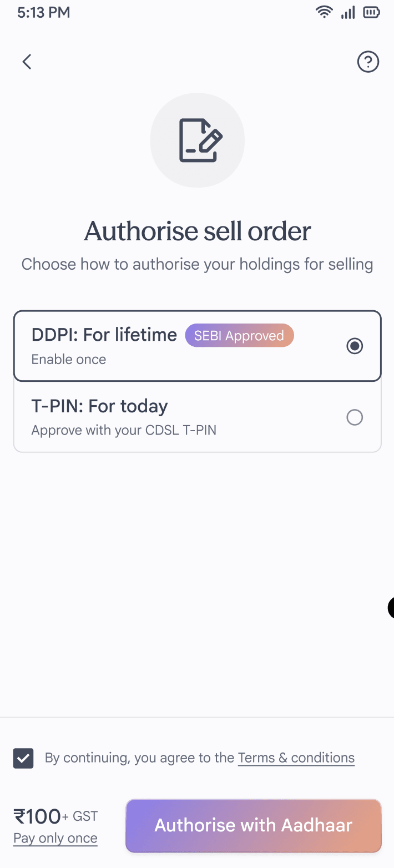Tap the Authorise with Aadhaar button
The image size is (394, 868).
pyautogui.click(x=254, y=825)
